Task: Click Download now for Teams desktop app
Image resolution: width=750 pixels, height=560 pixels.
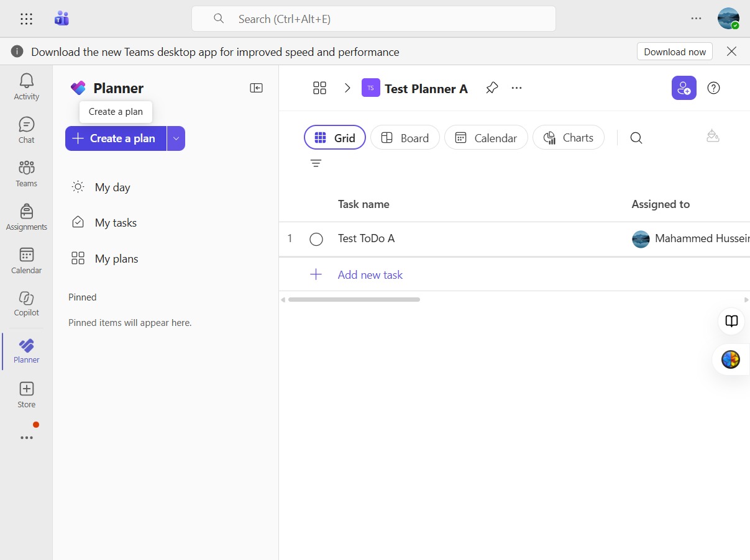Action: pos(675,52)
